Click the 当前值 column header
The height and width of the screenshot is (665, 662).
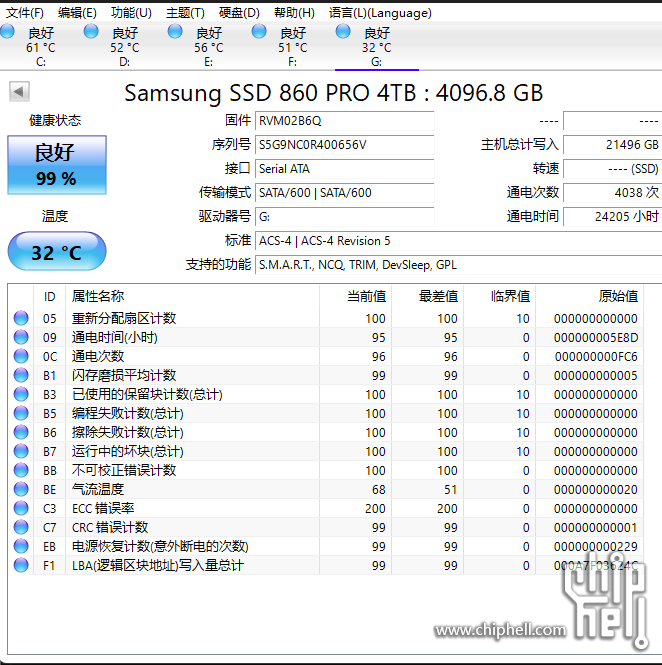pyautogui.click(x=355, y=296)
